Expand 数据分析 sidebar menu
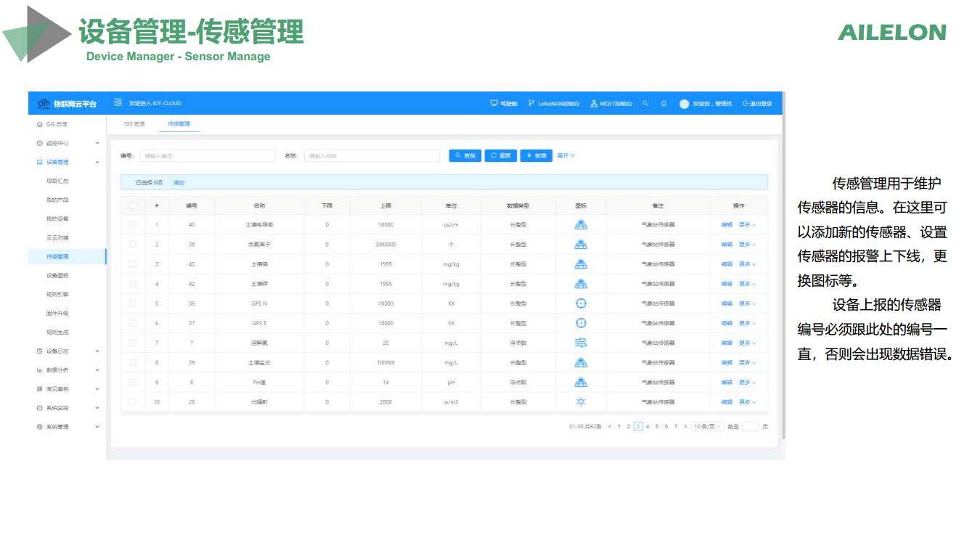Screen dimensions: 980x551 97,370
